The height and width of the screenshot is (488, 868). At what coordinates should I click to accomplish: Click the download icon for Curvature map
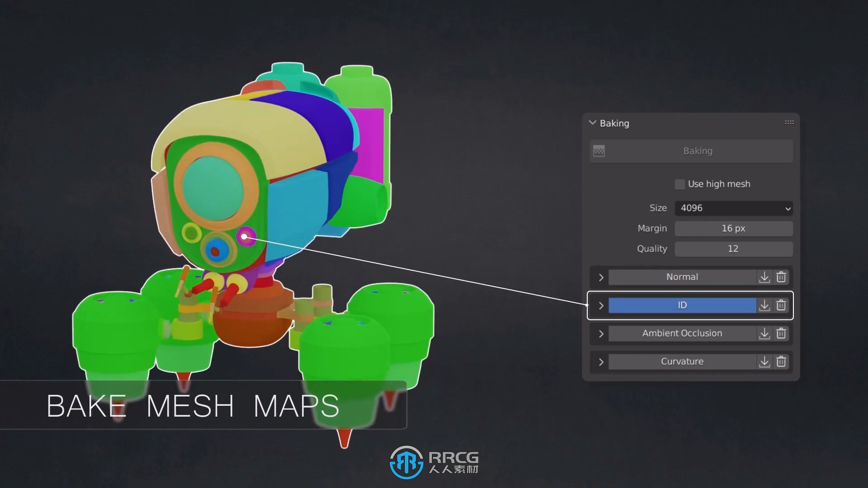[764, 361]
